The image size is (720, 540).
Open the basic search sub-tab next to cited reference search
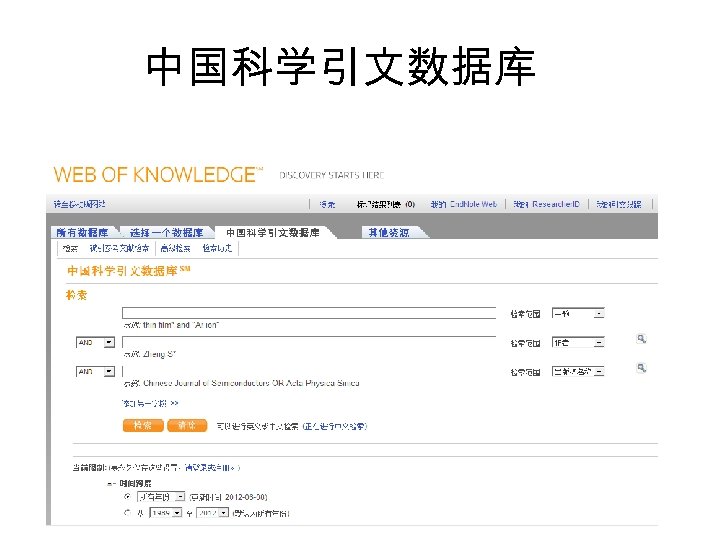(70, 248)
